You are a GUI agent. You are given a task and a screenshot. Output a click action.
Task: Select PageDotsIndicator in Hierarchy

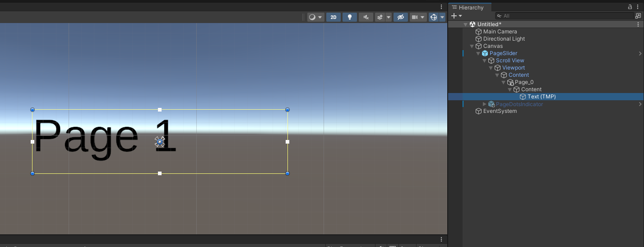pyautogui.click(x=519, y=104)
